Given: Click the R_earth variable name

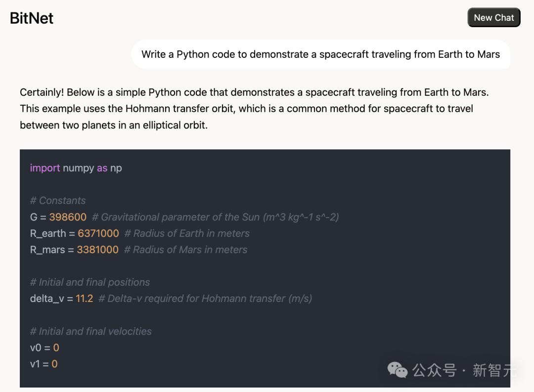Looking at the screenshot, I should [48, 233].
